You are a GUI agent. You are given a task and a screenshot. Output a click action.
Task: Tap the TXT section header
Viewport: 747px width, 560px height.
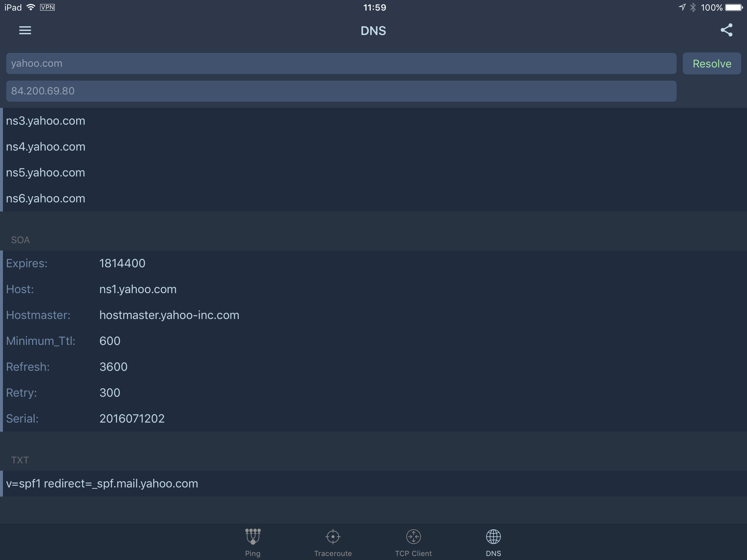click(x=20, y=460)
